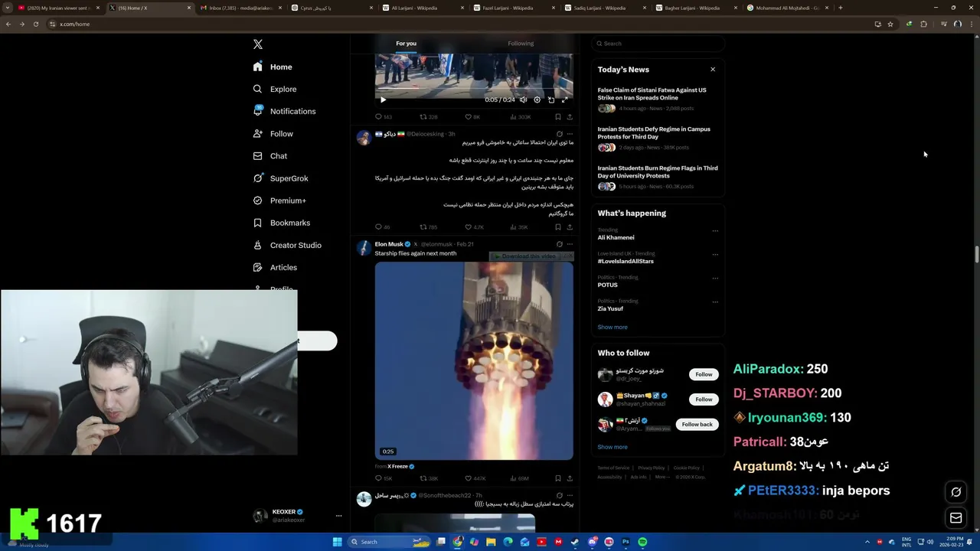Viewport: 980px width, 551px height.
Task: Bookmark the top video post with 8K likes
Action: pos(557,116)
